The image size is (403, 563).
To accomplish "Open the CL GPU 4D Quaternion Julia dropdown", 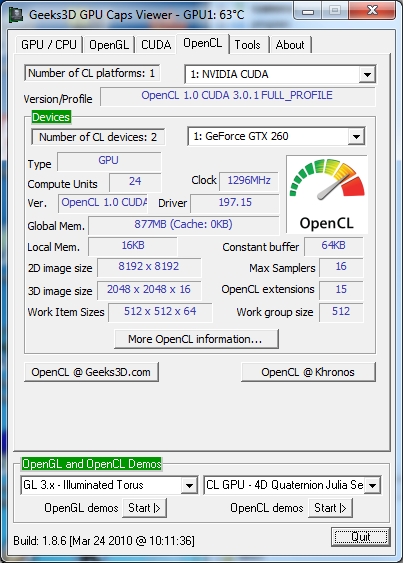I will (372, 485).
